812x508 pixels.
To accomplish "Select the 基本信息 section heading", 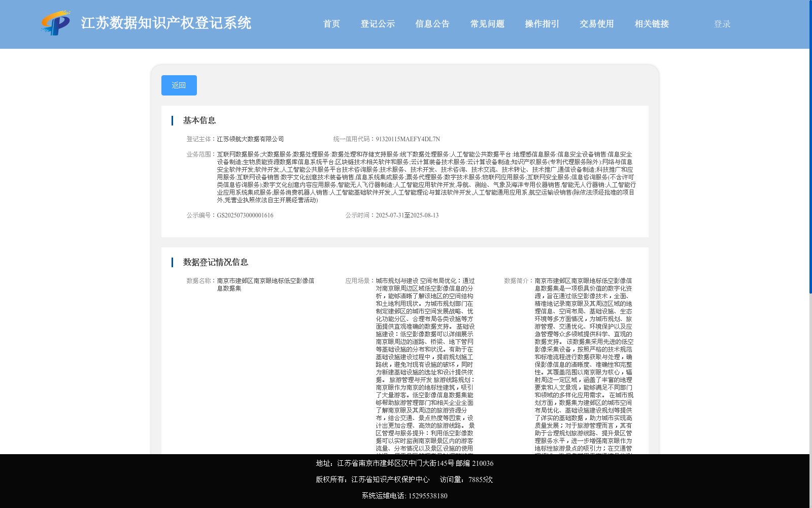I will (x=199, y=120).
